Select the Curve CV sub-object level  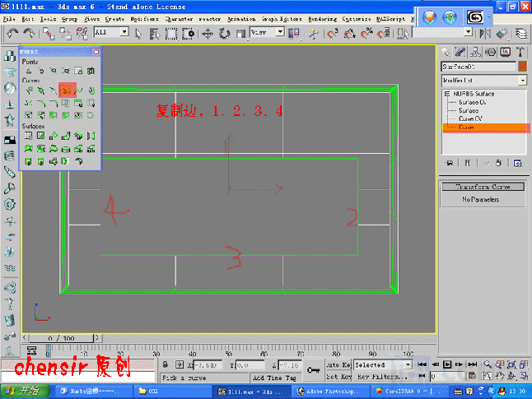coord(470,118)
